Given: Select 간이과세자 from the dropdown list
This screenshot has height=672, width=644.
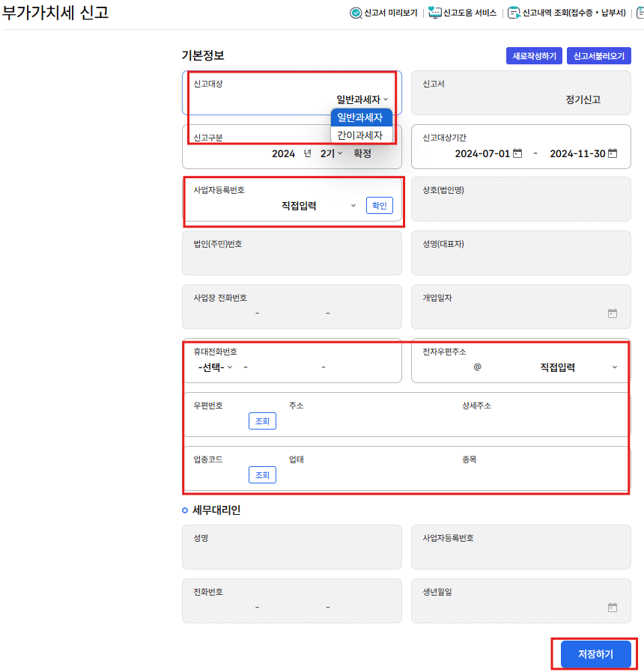Looking at the screenshot, I should click(362, 135).
